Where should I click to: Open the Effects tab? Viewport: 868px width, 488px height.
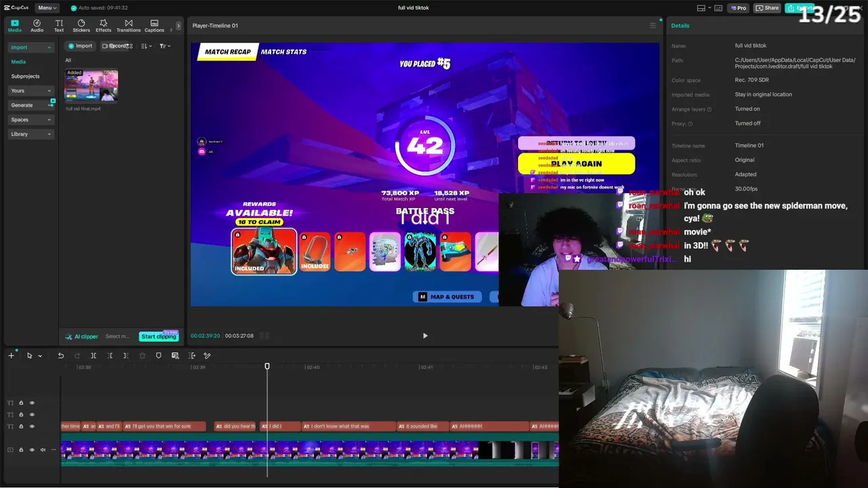coord(103,26)
